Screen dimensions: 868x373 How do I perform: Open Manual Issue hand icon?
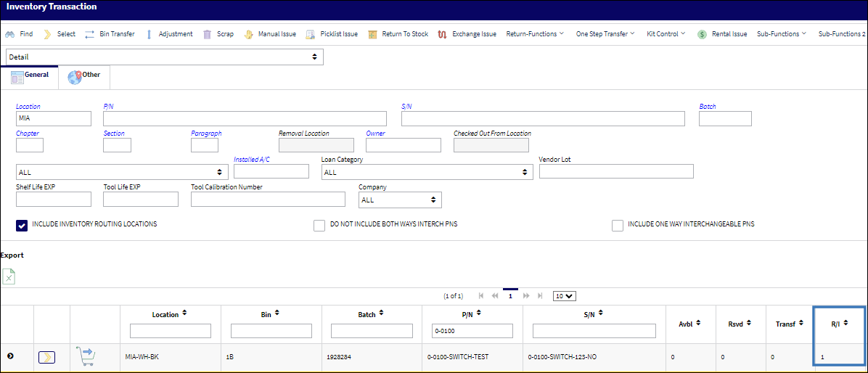tap(248, 34)
